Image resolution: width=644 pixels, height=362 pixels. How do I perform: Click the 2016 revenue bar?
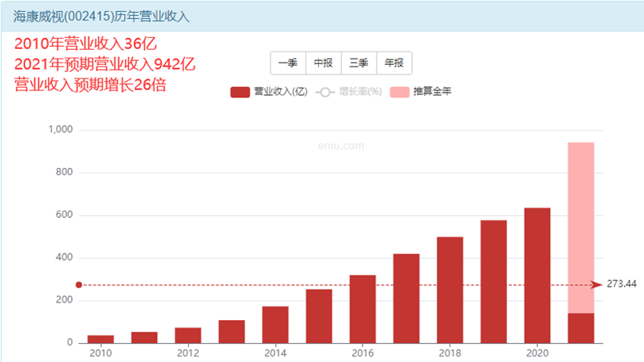(362, 309)
